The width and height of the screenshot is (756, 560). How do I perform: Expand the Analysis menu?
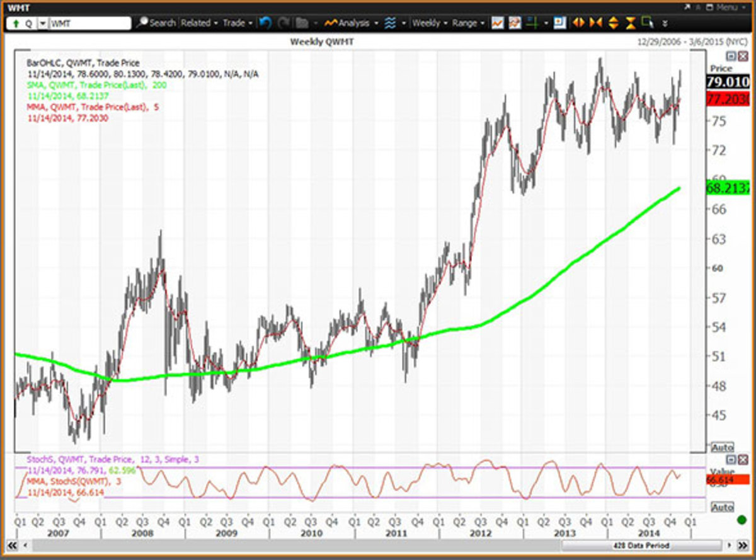tap(352, 23)
